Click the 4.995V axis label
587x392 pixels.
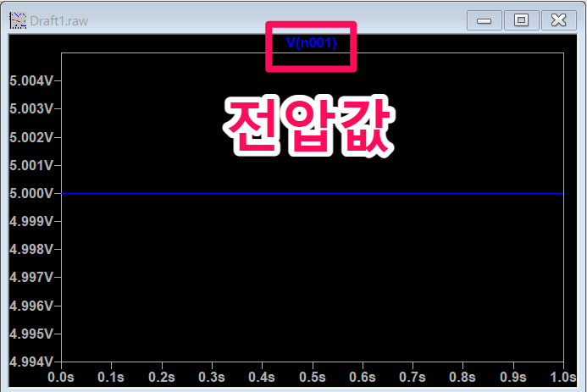pos(31,334)
